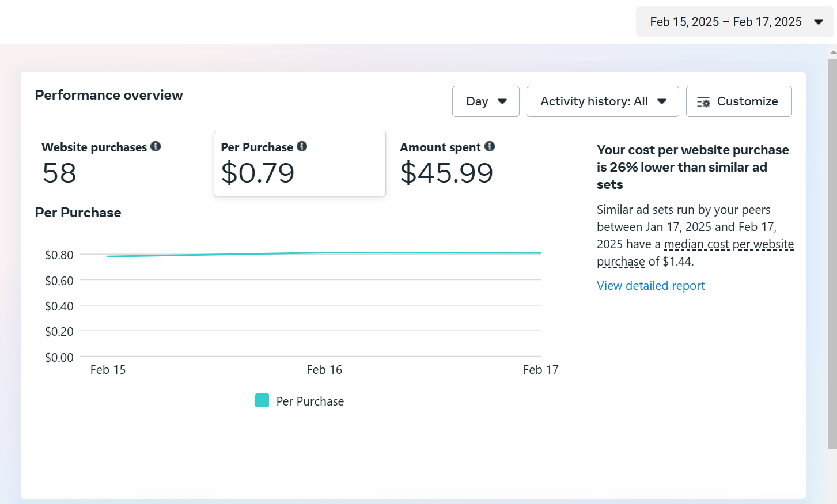Click the 26% lower cost insight heading

tap(692, 167)
